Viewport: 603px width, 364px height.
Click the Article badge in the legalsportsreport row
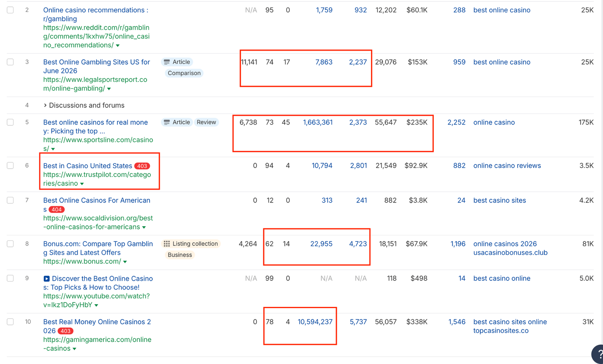point(177,62)
